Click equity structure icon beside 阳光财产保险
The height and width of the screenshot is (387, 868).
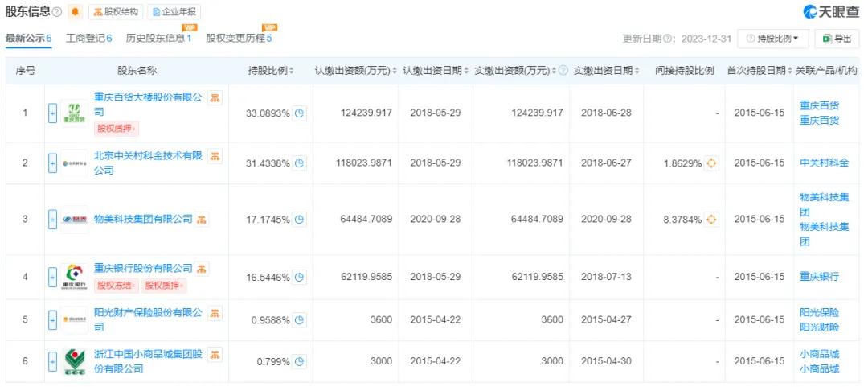click(x=215, y=313)
